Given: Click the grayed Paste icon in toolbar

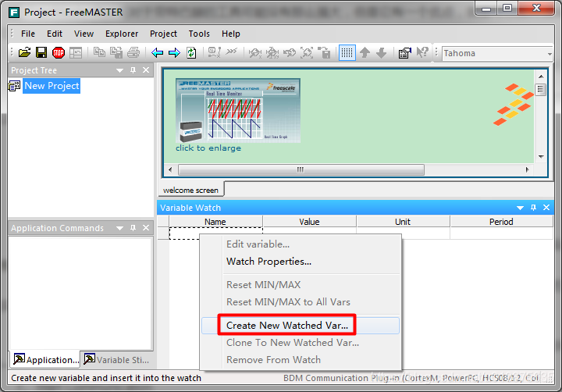Looking at the screenshot, I should [x=116, y=52].
